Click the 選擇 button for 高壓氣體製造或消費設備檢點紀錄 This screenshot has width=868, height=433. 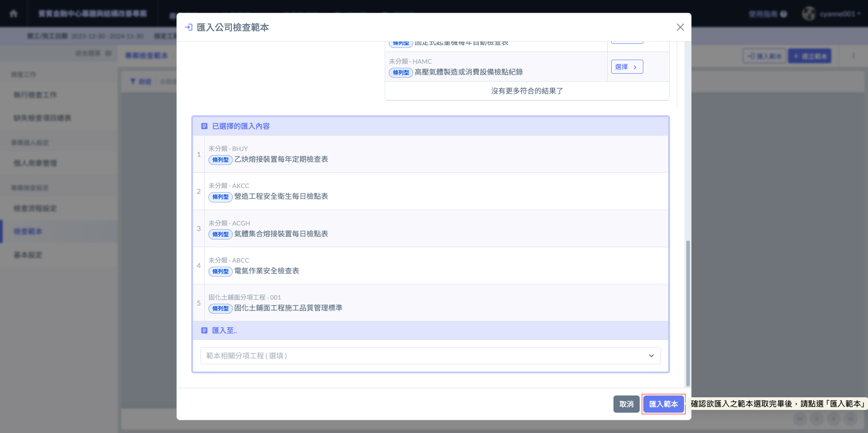click(x=627, y=67)
